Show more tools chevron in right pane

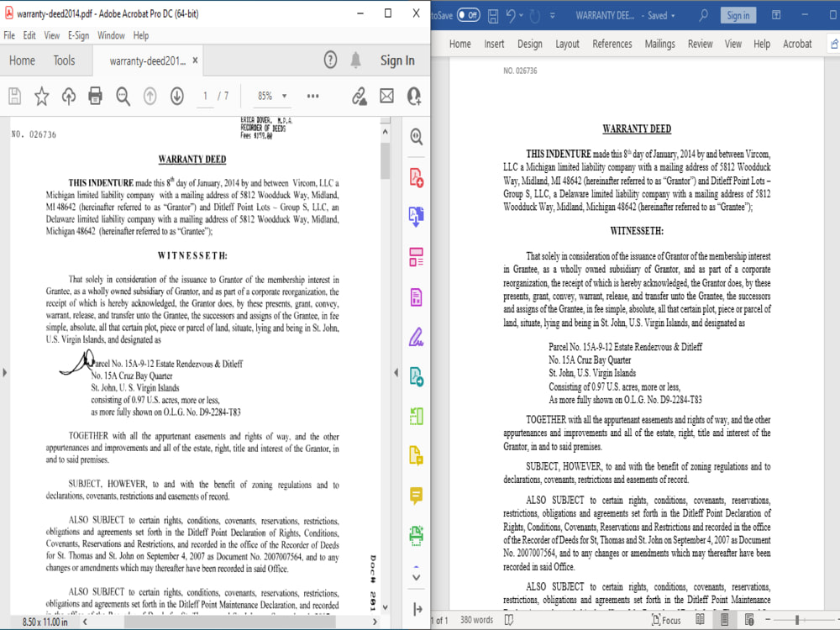click(417, 578)
